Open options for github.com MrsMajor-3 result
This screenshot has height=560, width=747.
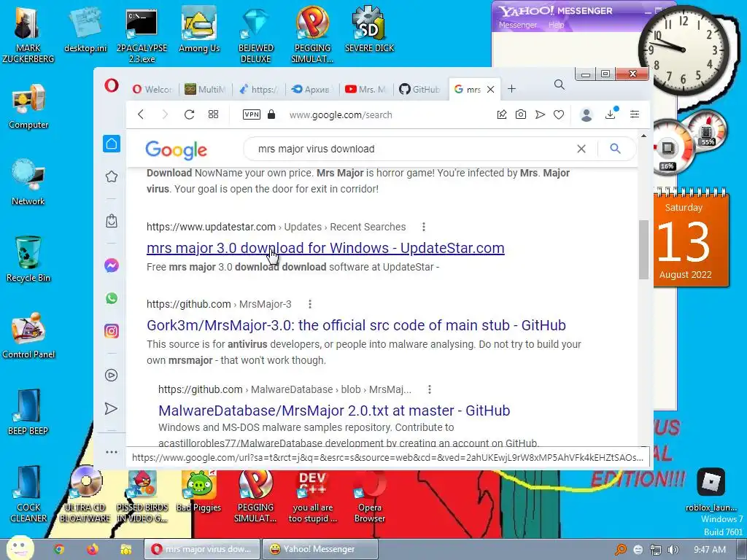coord(309,304)
